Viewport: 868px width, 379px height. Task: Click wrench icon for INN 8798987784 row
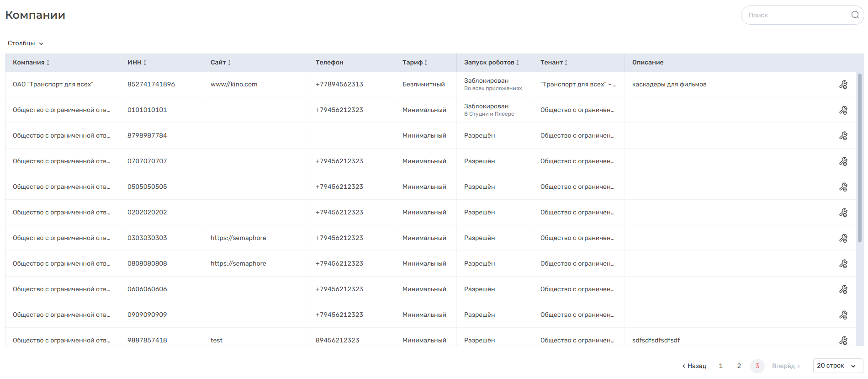tap(843, 136)
